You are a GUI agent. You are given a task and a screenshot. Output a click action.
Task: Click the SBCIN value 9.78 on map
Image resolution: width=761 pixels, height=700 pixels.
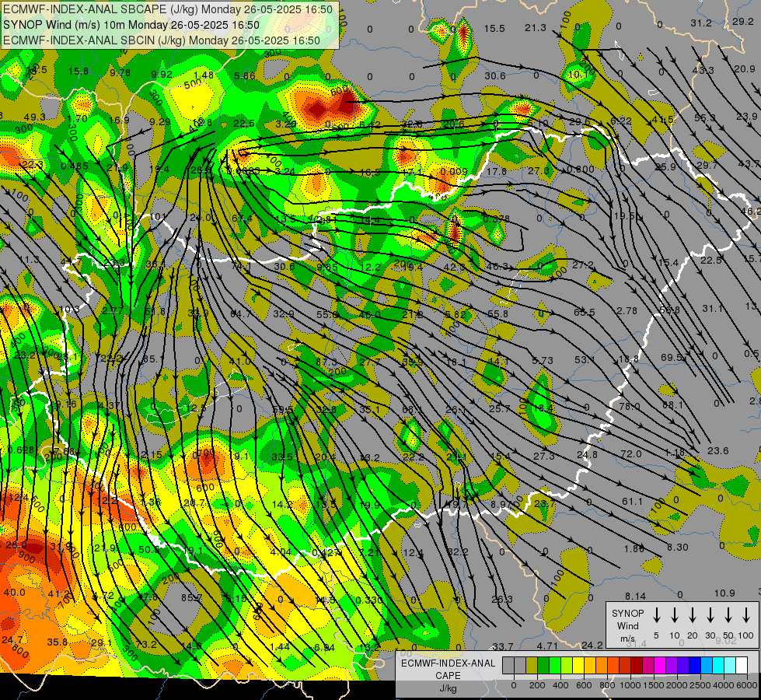coord(120,72)
